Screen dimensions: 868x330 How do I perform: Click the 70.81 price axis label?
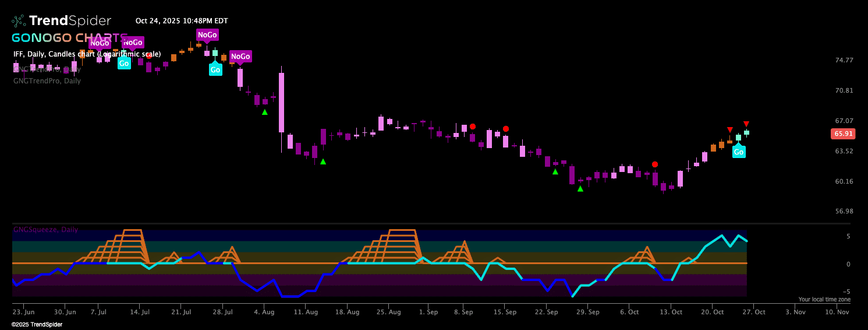[844, 90]
